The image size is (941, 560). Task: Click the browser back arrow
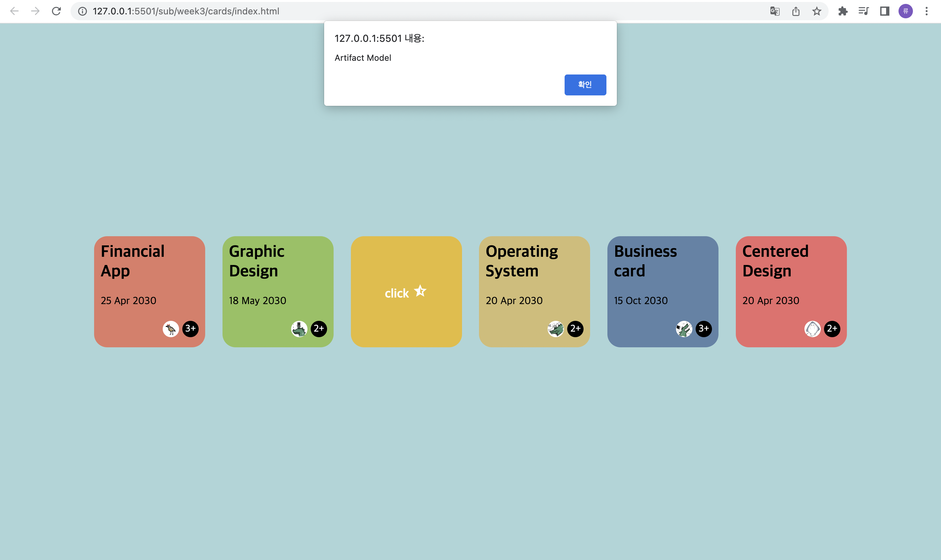tap(14, 11)
